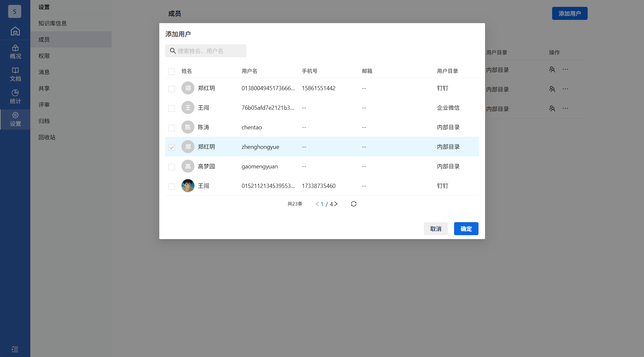Check the box for 陈涛
Image resolution: width=644 pixels, height=357 pixels.
click(x=172, y=128)
